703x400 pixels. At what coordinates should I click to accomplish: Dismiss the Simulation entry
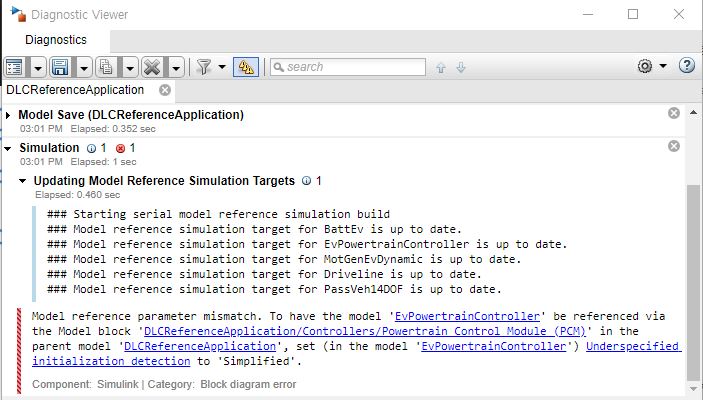click(673, 146)
